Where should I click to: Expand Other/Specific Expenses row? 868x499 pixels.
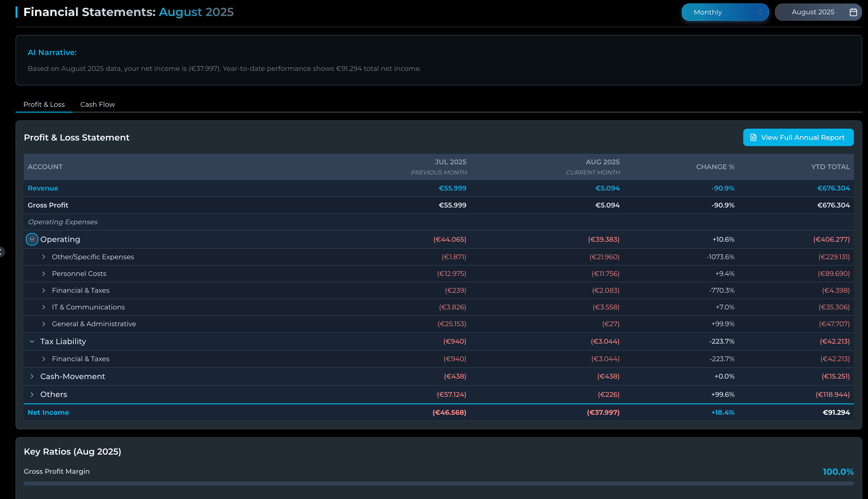pyautogui.click(x=43, y=257)
